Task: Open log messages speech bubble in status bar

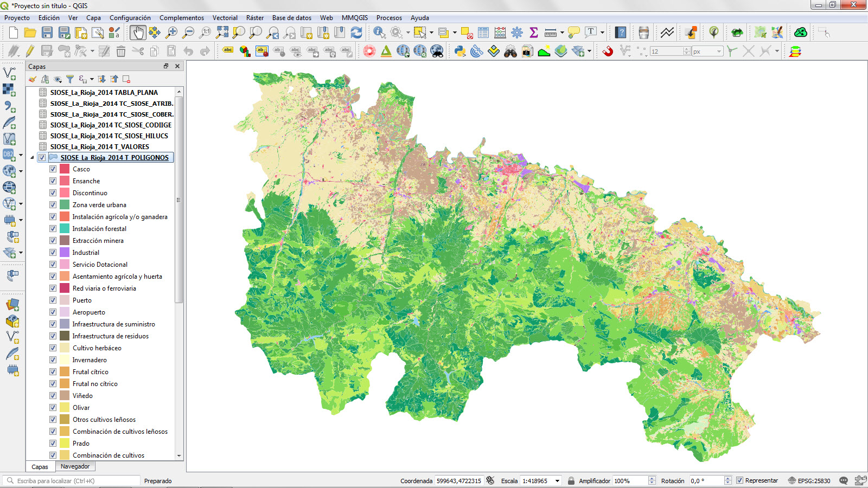Action: [x=844, y=480]
